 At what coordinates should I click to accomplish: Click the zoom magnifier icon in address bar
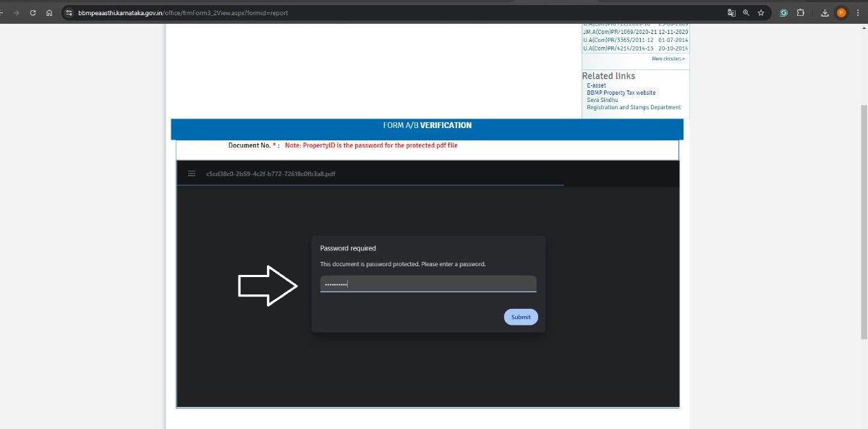pyautogui.click(x=746, y=13)
